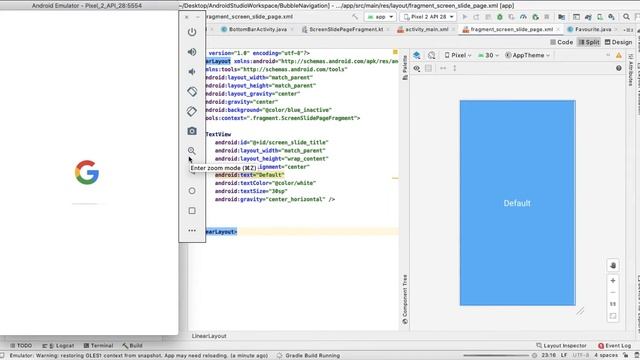The width and height of the screenshot is (640, 360).
Task: Click the Search Everywhere magnifier icon
Action: (x=626, y=17)
